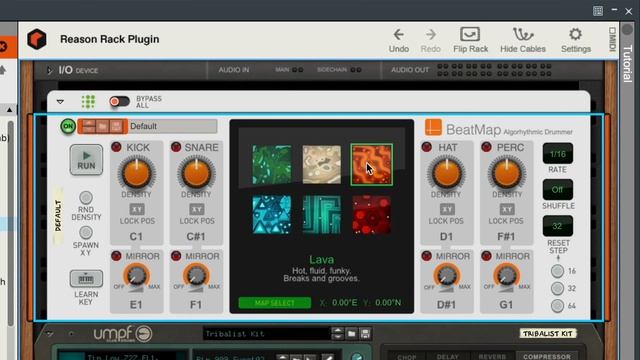Select the green jungle map thumbnail
The height and width of the screenshot is (360, 640).
272,164
